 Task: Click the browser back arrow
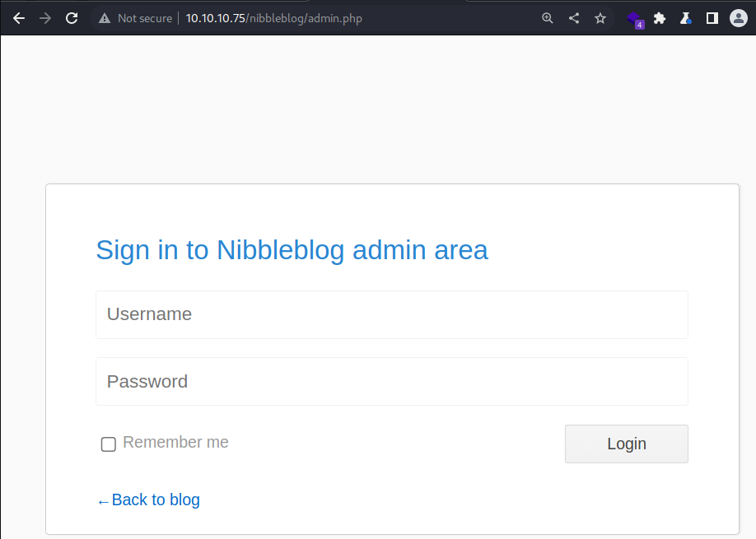(19, 18)
